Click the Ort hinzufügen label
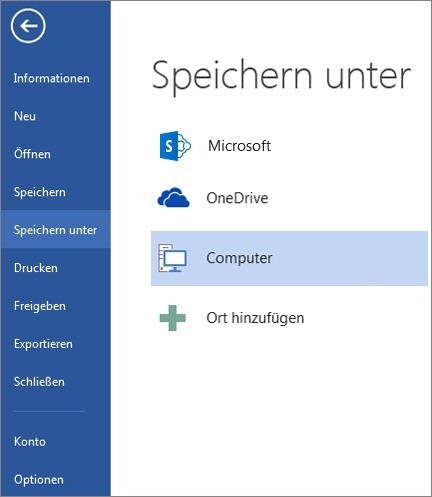Image resolution: width=432 pixels, height=497 pixels. pyautogui.click(x=255, y=318)
